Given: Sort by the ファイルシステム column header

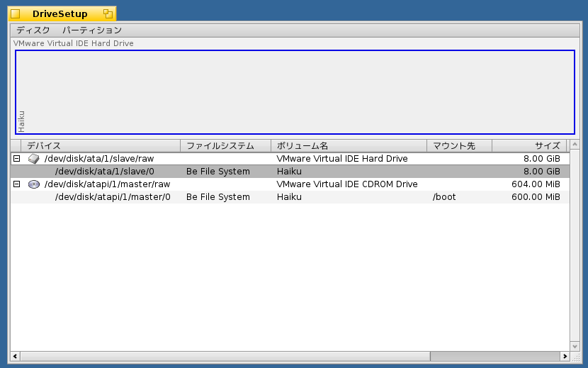Looking at the screenshot, I should [226, 145].
